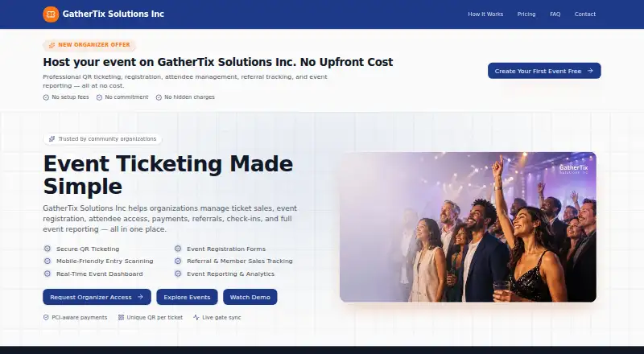The height and width of the screenshot is (354, 644).
Task: Click the 'Live gate sync' text
Action: click(221, 318)
